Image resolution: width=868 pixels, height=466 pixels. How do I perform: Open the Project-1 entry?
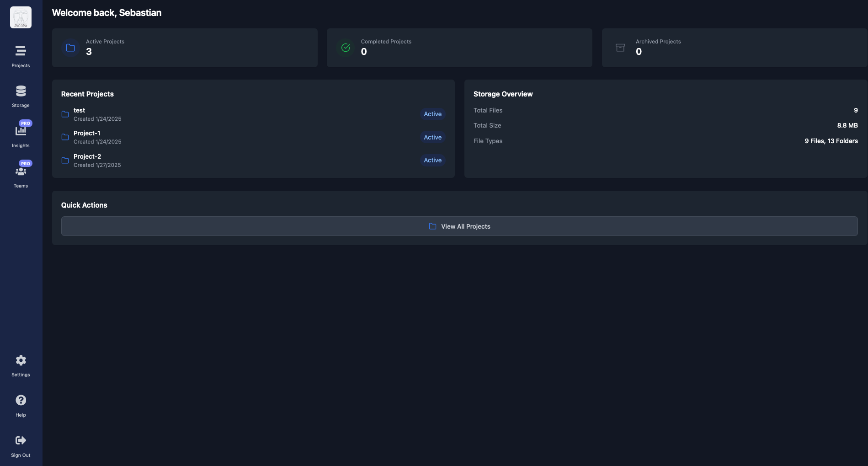coord(87,134)
